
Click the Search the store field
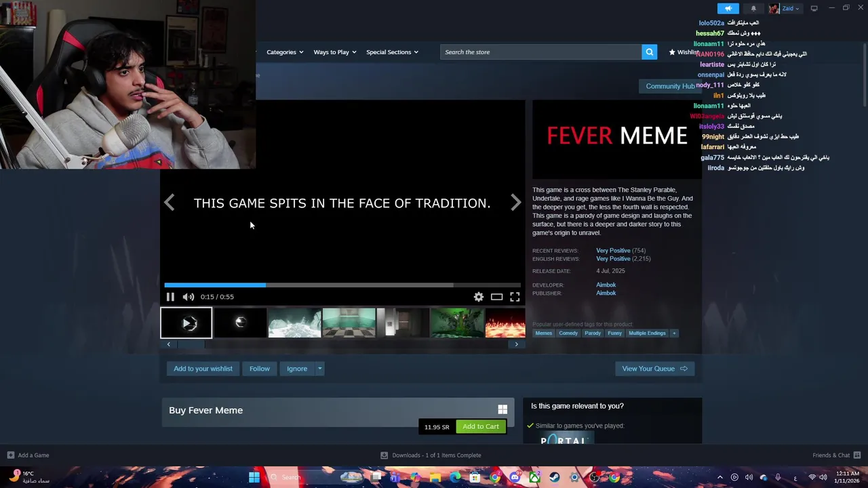point(541,52)
